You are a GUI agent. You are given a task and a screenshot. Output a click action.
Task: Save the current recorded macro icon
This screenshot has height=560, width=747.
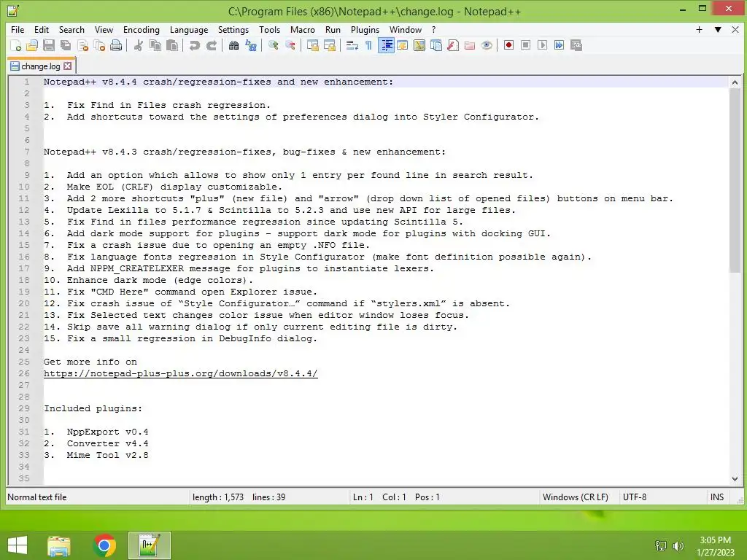coord(576,45)
